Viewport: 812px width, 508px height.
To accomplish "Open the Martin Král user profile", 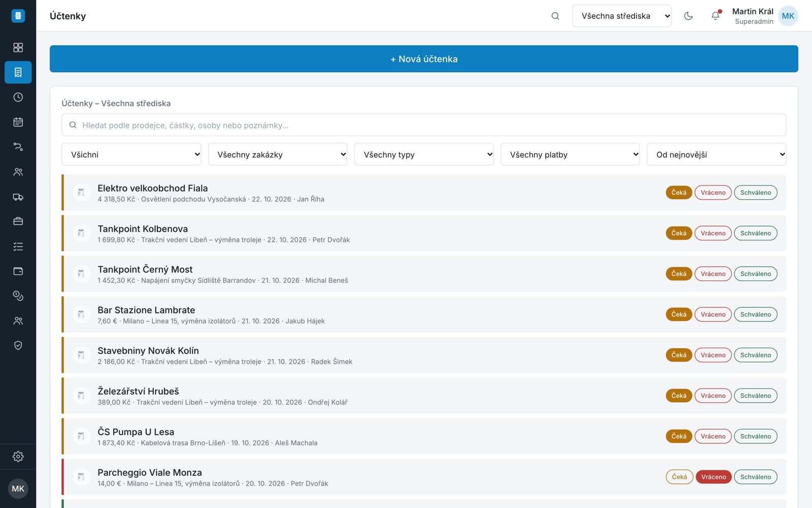I will 765,16.
